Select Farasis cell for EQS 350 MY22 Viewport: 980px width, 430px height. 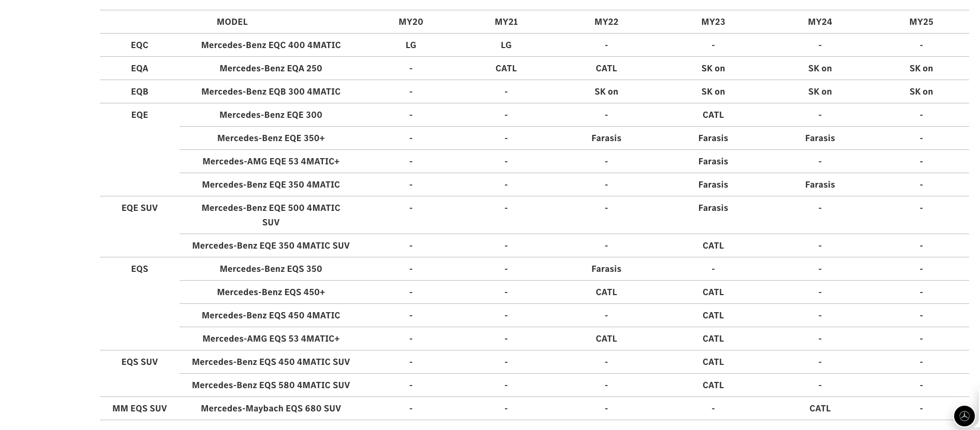[x=606, y=269]
